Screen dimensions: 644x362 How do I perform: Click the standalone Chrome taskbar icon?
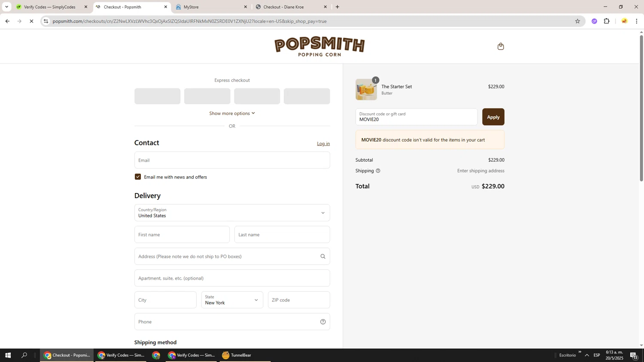click(x=156, y=355)
